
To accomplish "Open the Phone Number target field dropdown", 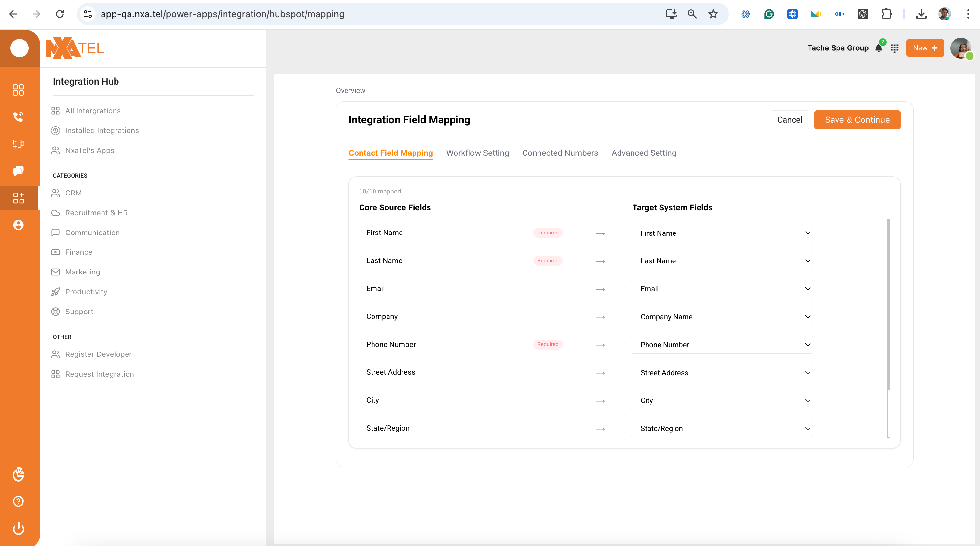I will 721,344.
